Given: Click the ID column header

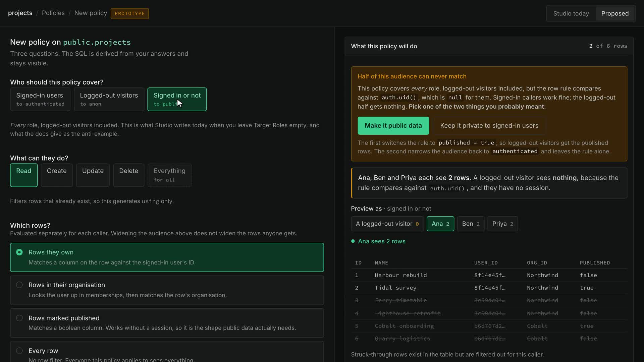Looking at the screenshot, I should 358,263.
